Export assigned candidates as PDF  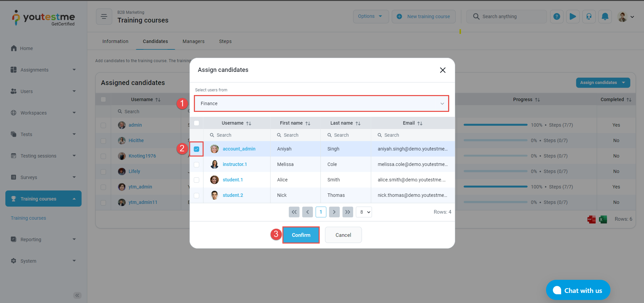click(x=592, y=219)
